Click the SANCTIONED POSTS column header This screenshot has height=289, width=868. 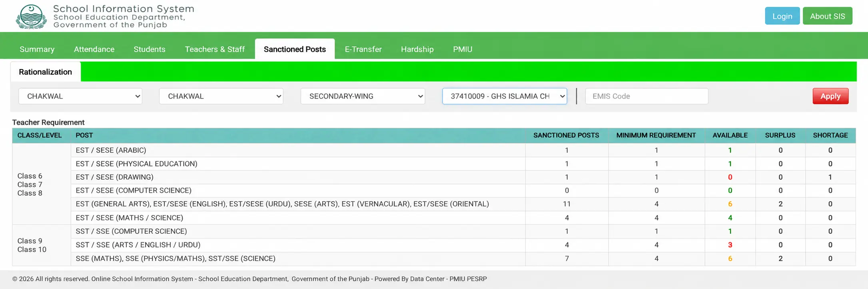[566, 135]
